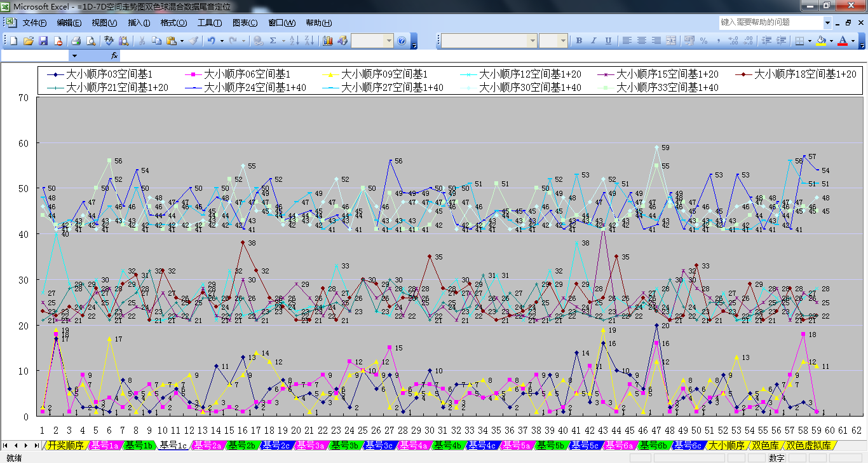Open the zoom percentage dropdown
868x463 pixels.
[389, 41]
